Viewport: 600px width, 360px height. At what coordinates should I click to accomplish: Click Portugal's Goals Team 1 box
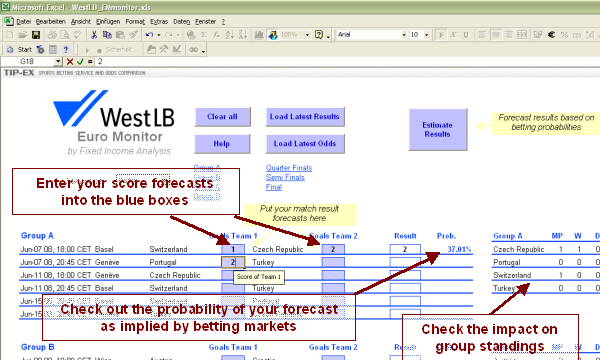pos(233,262)
